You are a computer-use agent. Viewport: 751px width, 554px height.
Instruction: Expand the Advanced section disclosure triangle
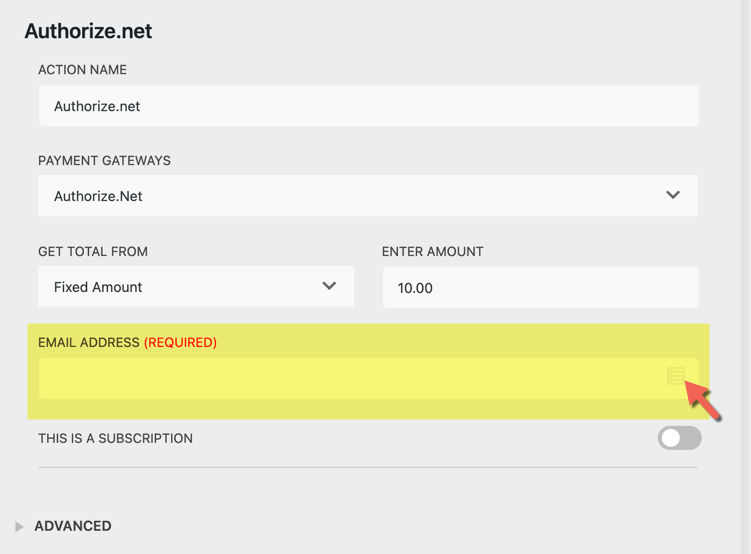19,526
